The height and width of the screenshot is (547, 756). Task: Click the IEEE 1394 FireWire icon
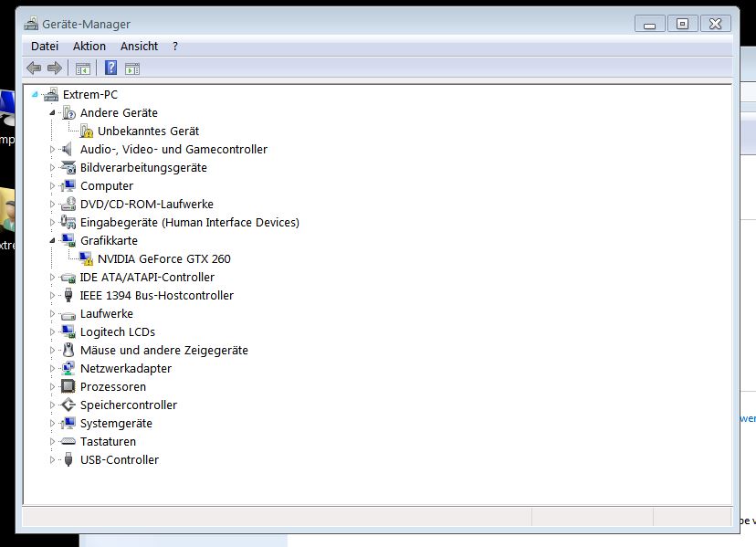point(68,295)
